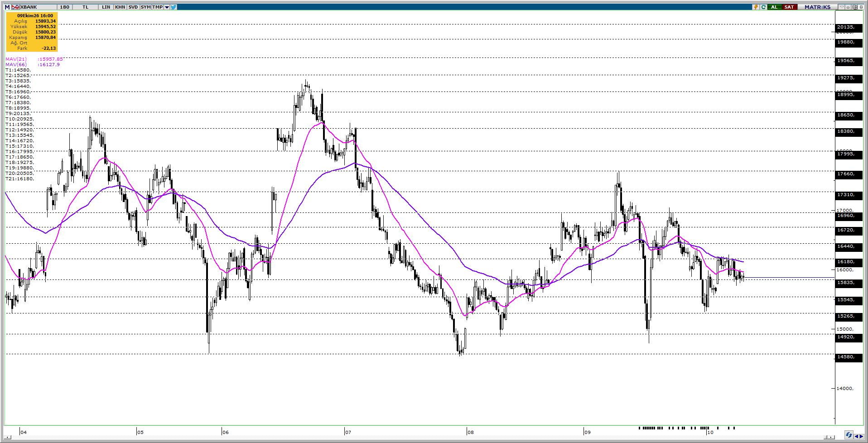Image resolution: width=868 pixels, height=443 pixels.
Task: Click the 19275 price level label
Action: (849, 78)
